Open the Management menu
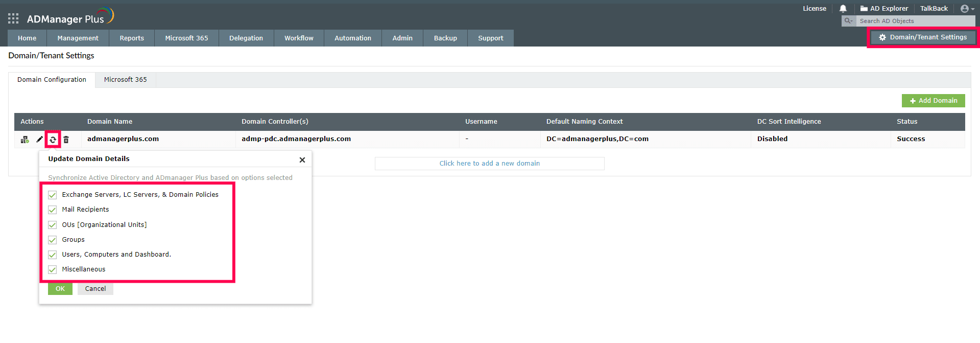Image resolution: width=980 pixels, height=343 pixels. coord(78,38)
